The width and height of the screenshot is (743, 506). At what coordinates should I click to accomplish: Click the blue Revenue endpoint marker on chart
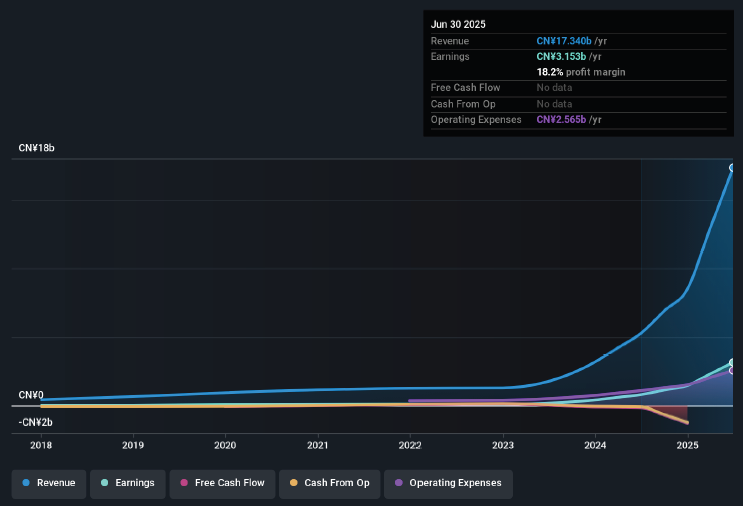click(x=732, y=168)
